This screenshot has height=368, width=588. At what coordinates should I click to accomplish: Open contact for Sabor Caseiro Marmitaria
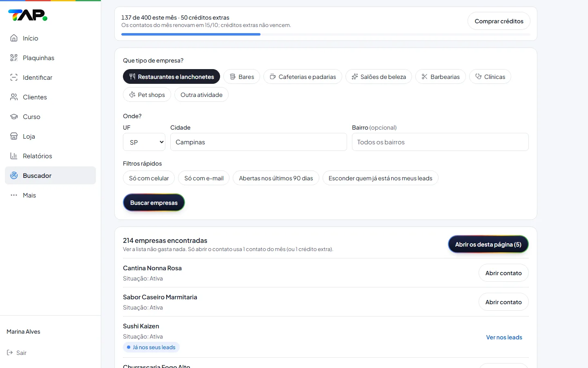click(x=503, y=302)
